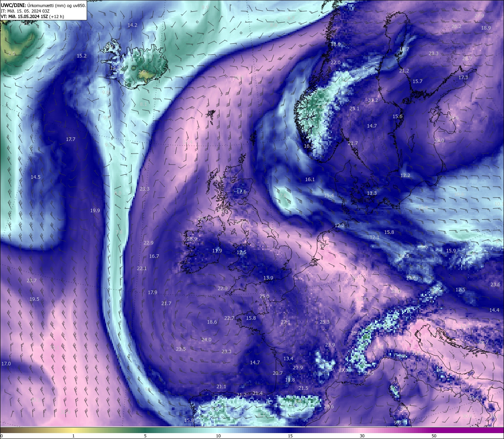Image resolution: width=504 pixels, height=439 pixels.
Task: Click the '28.6' value near the Mediterranean coast
Action: (x=329, y=407)
